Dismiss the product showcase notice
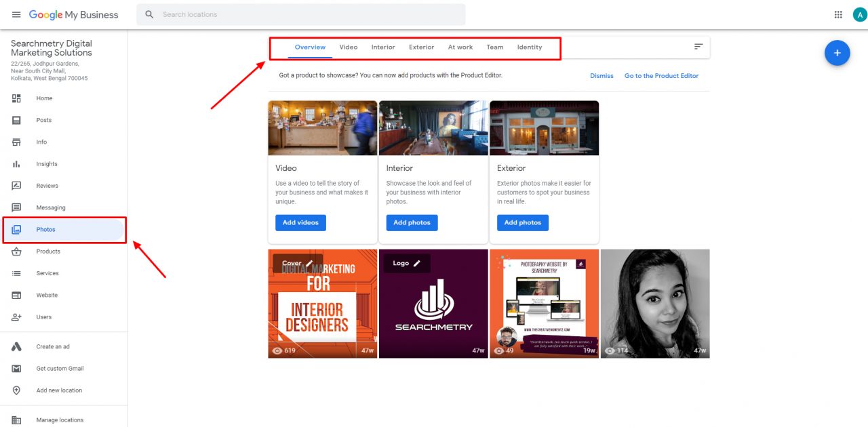868x427 pixels. 601,76
